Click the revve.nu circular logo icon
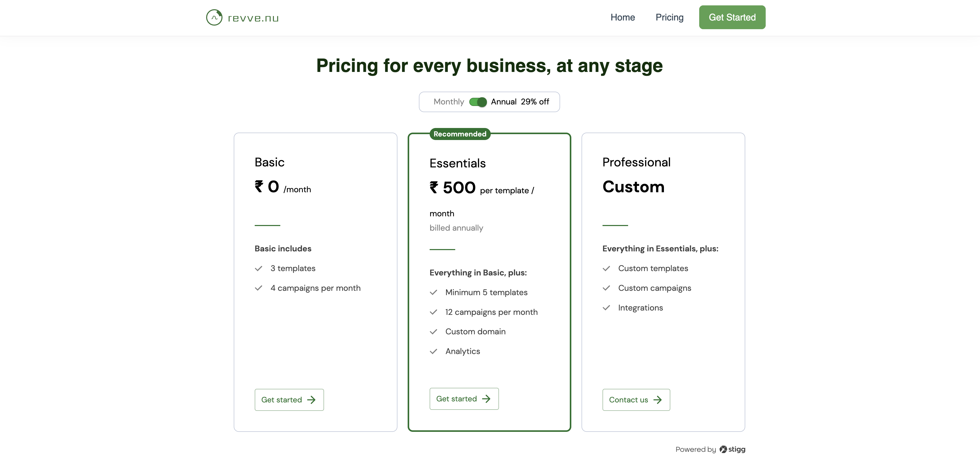 tap(214, 17)
